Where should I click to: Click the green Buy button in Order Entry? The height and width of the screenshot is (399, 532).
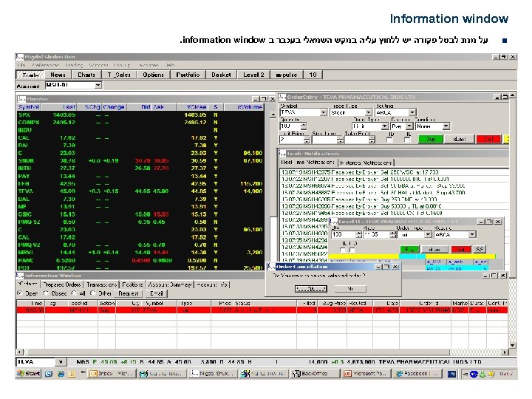click(431, 139)
